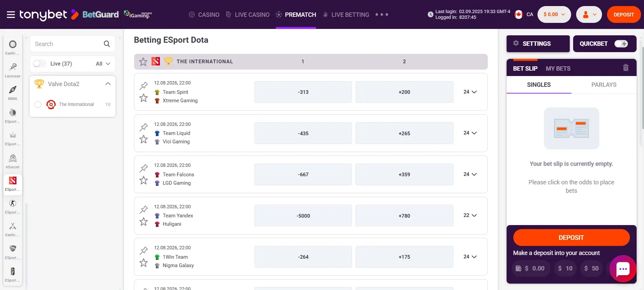
Task: Open the hamburger main menu
Action: coord(11,14)
